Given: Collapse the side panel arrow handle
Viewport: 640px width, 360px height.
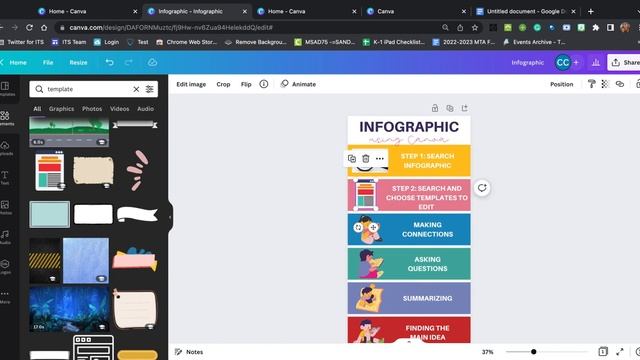Looking at the screenshot, I should pos(170,217).
